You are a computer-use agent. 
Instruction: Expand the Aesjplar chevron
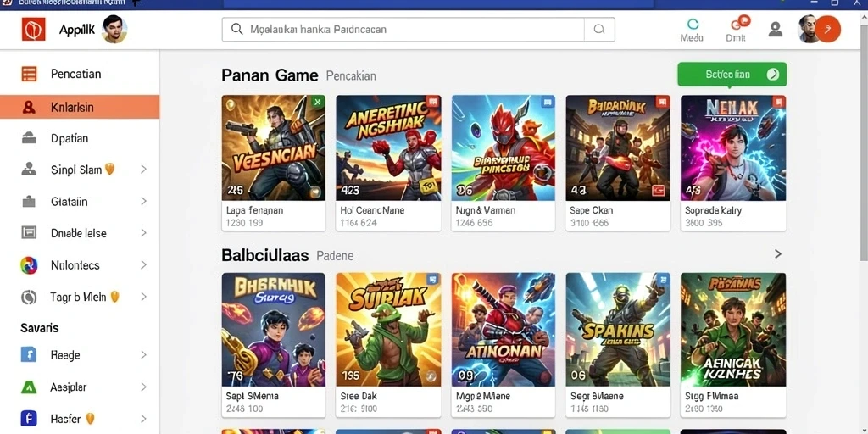tap(143, 387)
